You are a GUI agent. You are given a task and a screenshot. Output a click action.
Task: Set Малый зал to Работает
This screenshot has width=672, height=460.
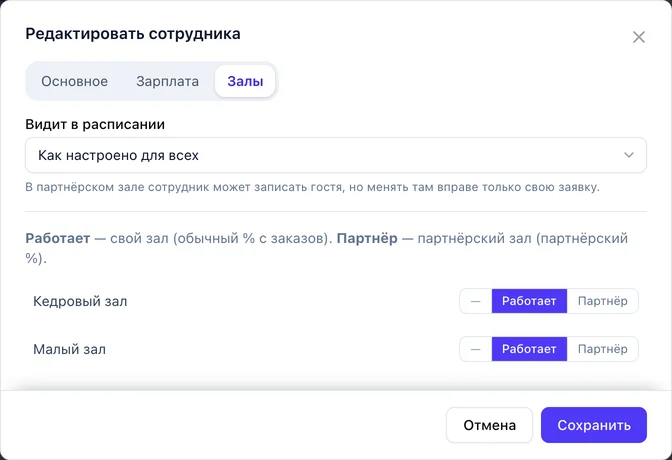tap(529, 349)
